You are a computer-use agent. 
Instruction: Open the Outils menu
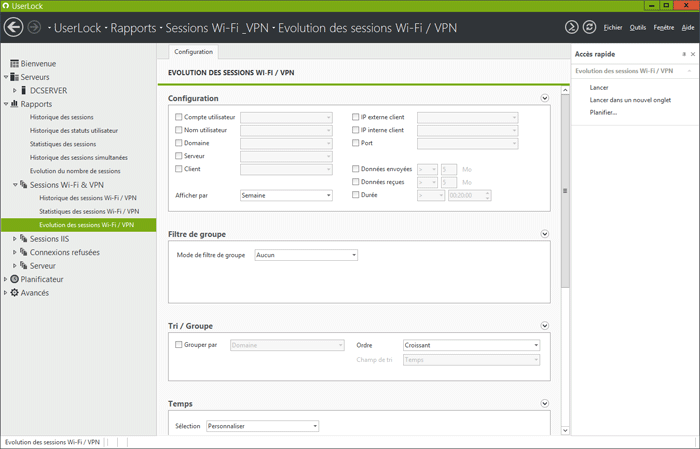(x=638, y=28)
